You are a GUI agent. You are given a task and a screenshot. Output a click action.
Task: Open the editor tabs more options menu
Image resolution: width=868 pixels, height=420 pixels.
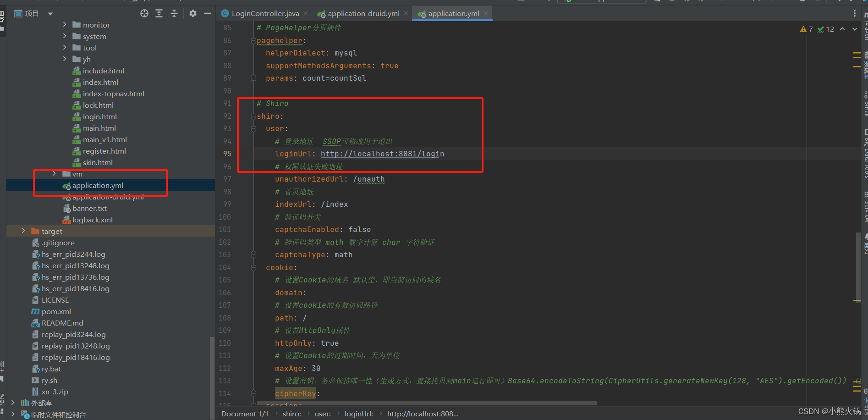854,14
